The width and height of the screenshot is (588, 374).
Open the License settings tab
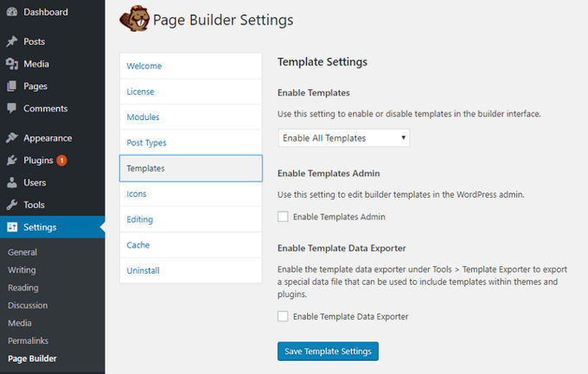click(x=191, y=92)
